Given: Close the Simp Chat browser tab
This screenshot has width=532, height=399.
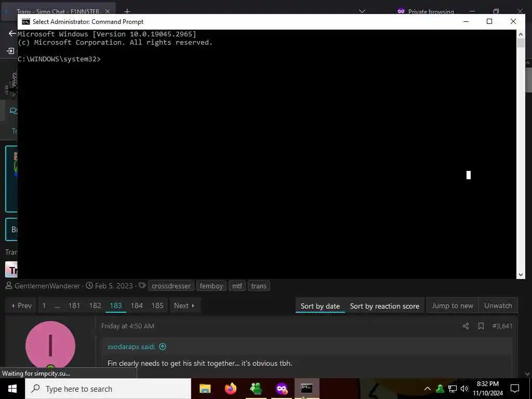Looking at the screenshot, I should click(x=107, y=11).
